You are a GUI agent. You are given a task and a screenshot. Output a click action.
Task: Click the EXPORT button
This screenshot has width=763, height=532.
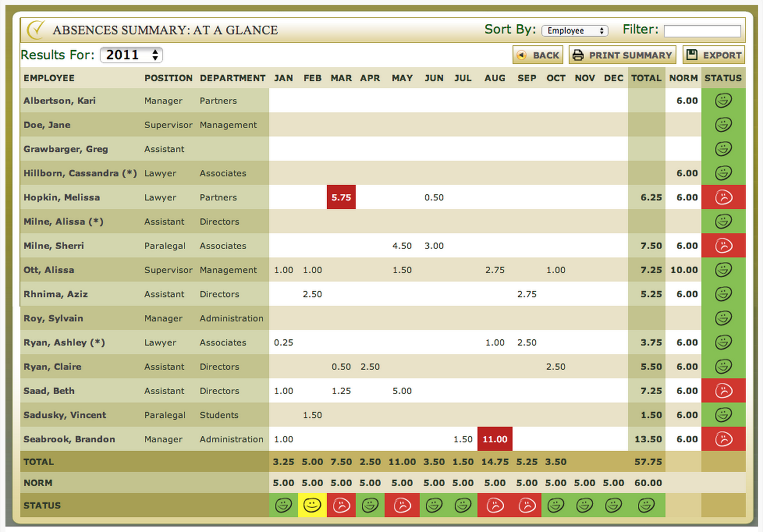(713, 55)
